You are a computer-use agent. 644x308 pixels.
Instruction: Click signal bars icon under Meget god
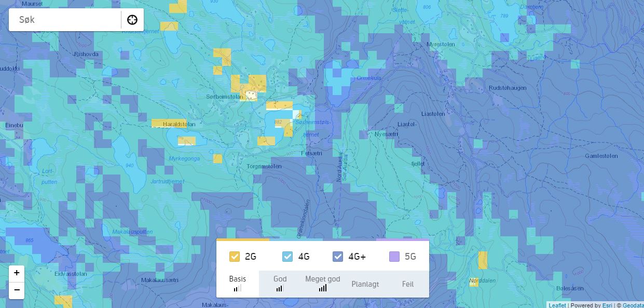click(x=322, y=288)
